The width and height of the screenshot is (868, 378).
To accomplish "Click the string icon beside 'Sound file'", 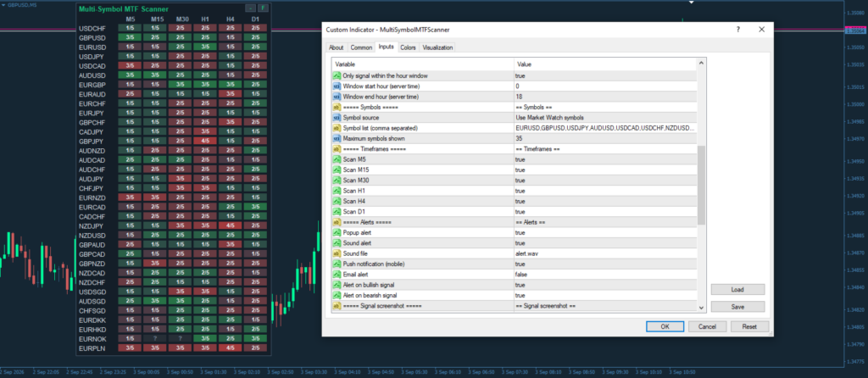I will (337, 253).
